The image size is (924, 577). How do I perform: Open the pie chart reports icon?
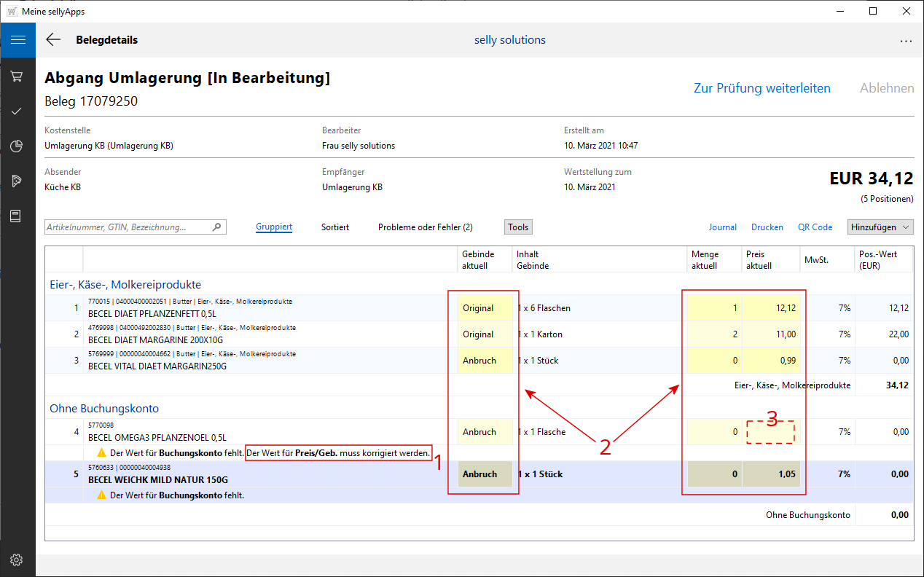tap(17, 146)
